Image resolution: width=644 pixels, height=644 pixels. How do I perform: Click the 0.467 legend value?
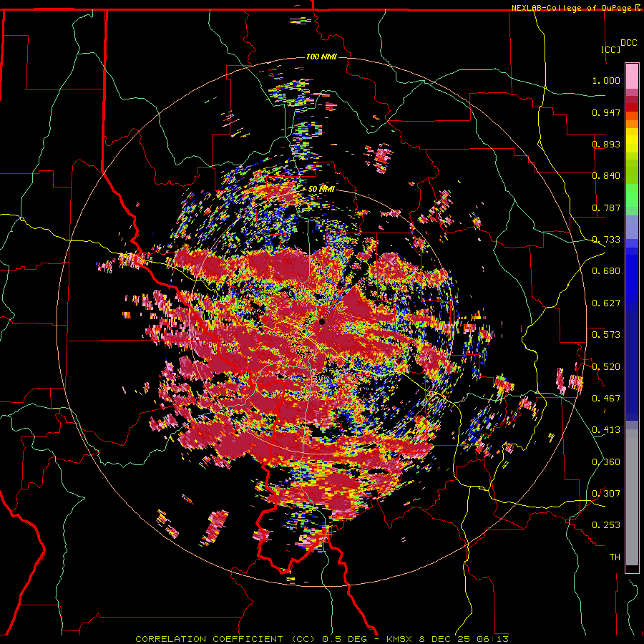click(606, 399)
